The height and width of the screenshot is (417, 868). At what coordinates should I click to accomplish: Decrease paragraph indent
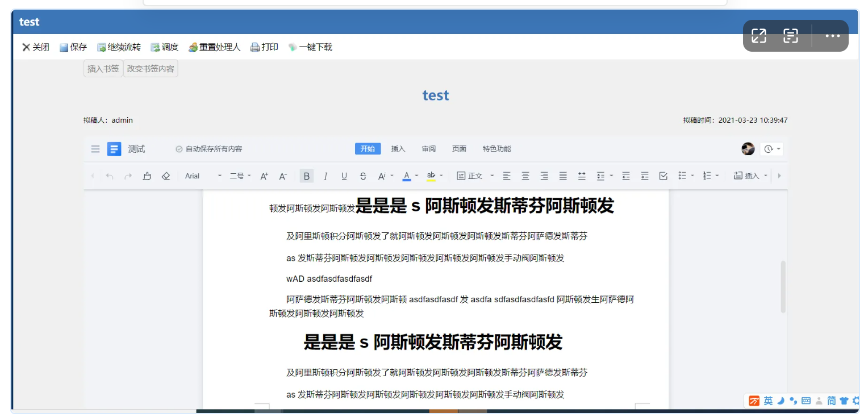pyautogui.click(x=625, y=176)
